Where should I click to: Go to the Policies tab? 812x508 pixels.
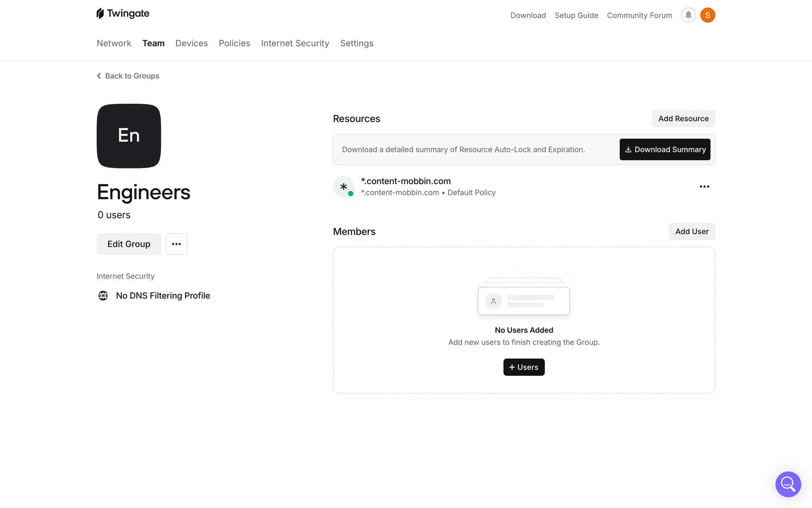click(234, 43)
